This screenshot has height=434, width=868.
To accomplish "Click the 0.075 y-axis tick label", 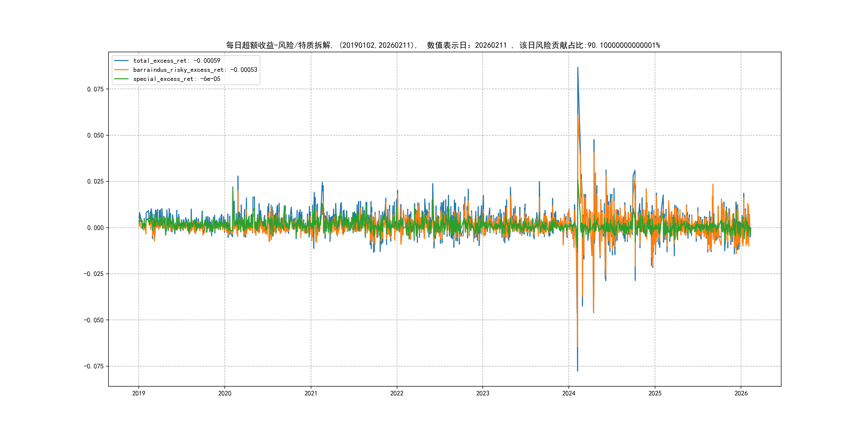I will (x=95, y=89).
